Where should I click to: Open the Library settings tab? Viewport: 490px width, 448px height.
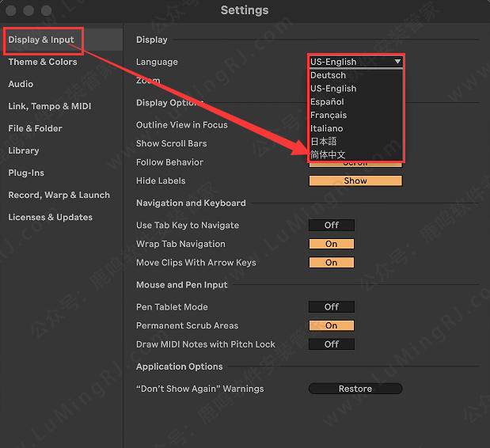24,150
